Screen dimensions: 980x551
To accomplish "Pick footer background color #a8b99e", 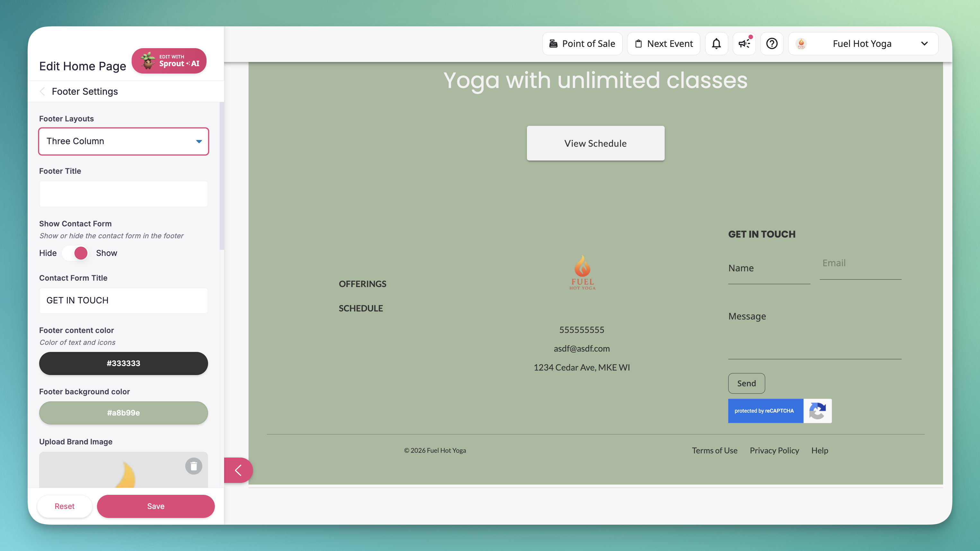I will [x=124, y=413].
